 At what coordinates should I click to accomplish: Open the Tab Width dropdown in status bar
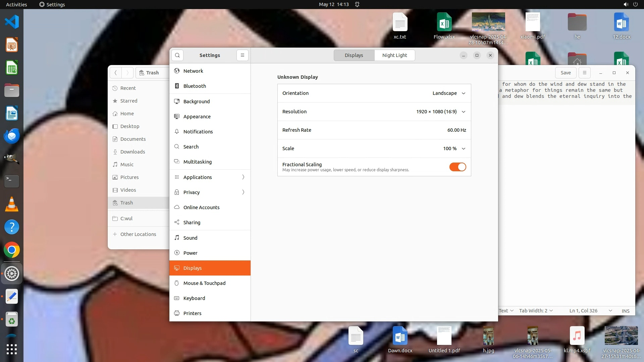pyautogui.click(x=536, y=311)
